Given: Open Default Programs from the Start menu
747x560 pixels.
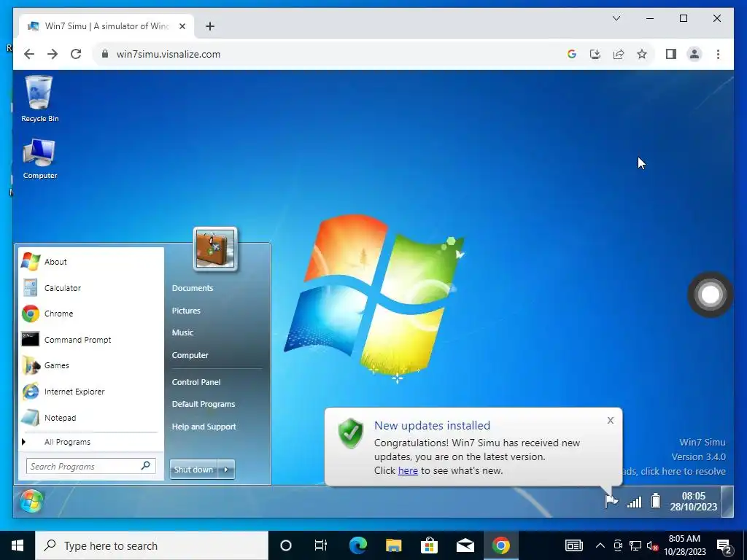Looking at the screenshot, I should tap(204, 404).
